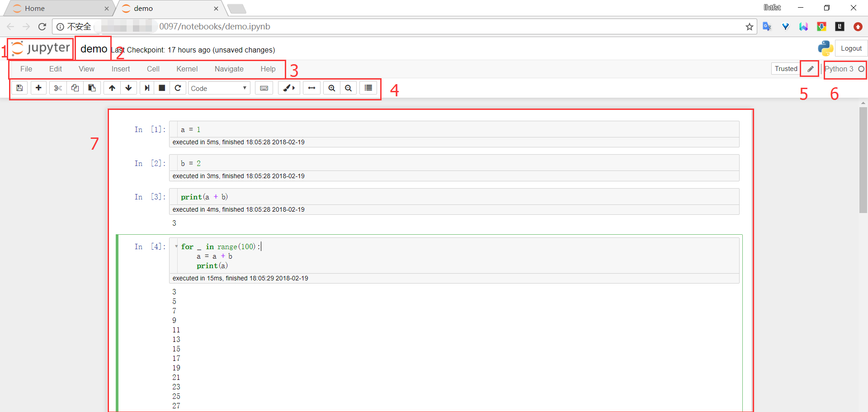Click the red circular extension icon

pos(858,27)
